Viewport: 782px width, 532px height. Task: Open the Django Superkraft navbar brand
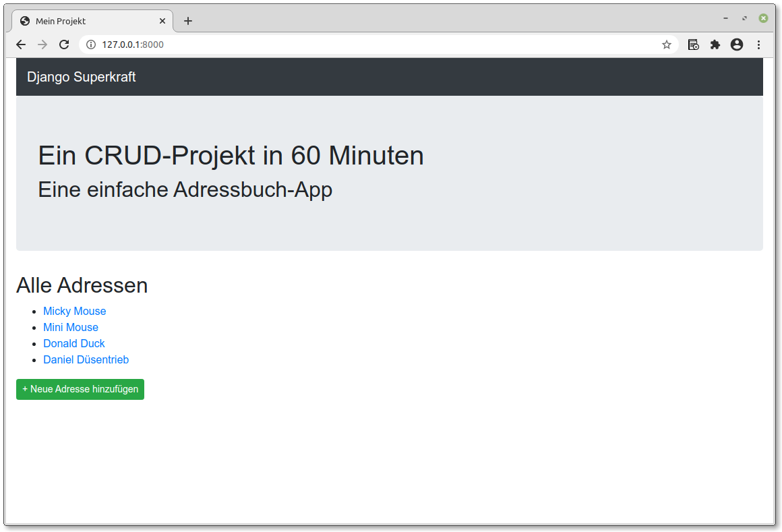click(82, 77)
